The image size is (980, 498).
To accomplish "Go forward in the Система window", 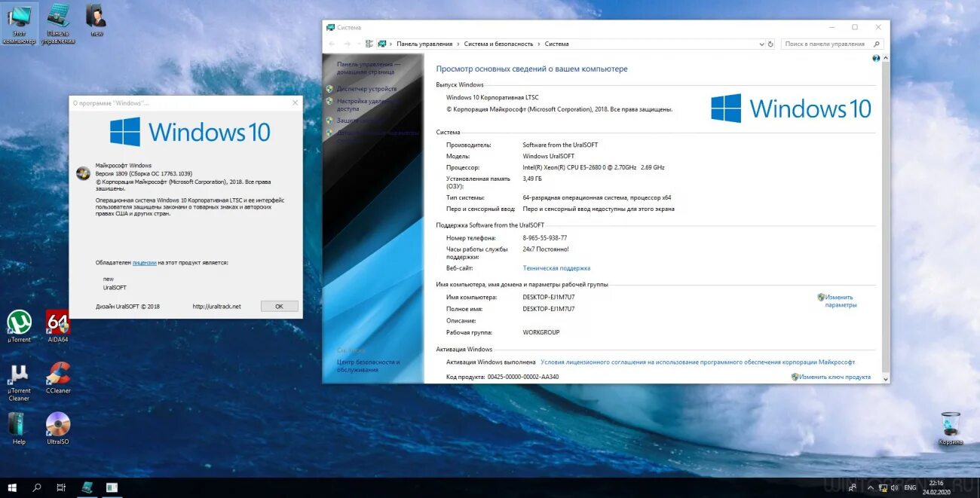I will 347,44.
